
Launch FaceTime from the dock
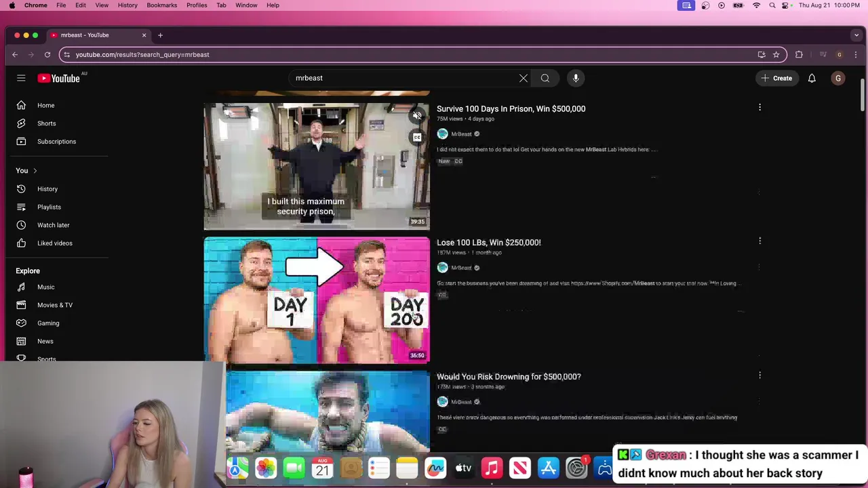(294, 468)
